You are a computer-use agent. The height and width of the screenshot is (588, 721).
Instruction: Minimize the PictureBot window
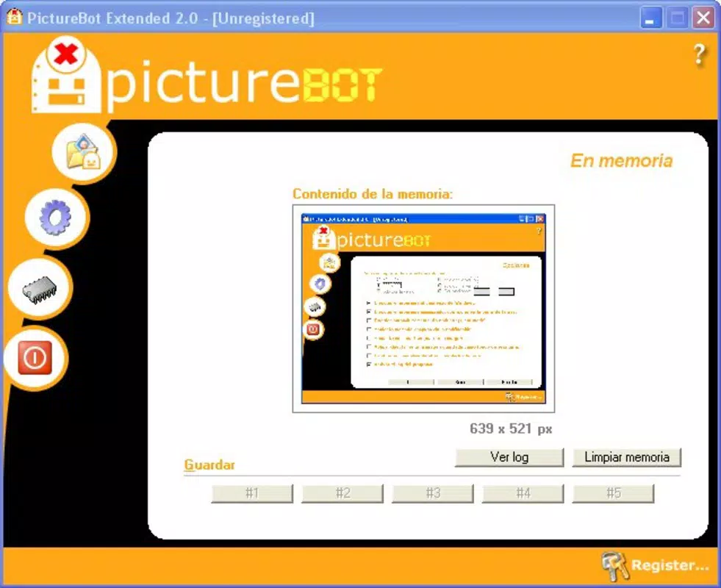pyautogui.click(x=650, y=18)
